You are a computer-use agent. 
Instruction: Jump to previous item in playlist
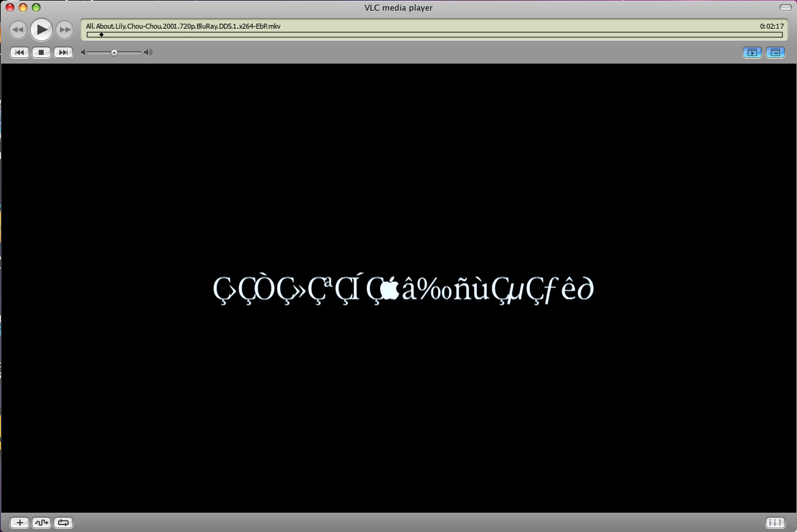coord(19,52)
